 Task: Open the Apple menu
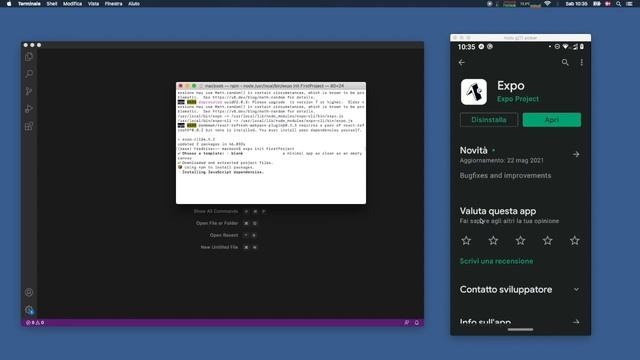tap(9, 4)
